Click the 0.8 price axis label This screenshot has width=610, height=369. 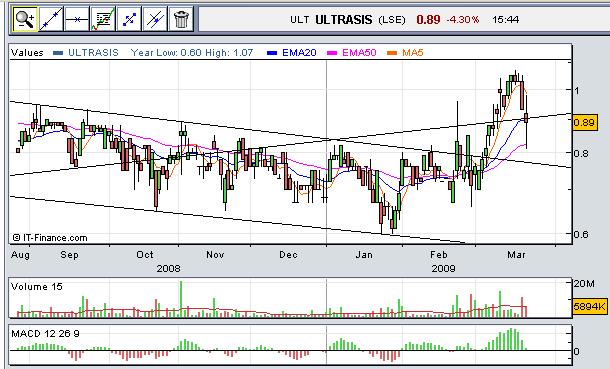coord(581,153)
